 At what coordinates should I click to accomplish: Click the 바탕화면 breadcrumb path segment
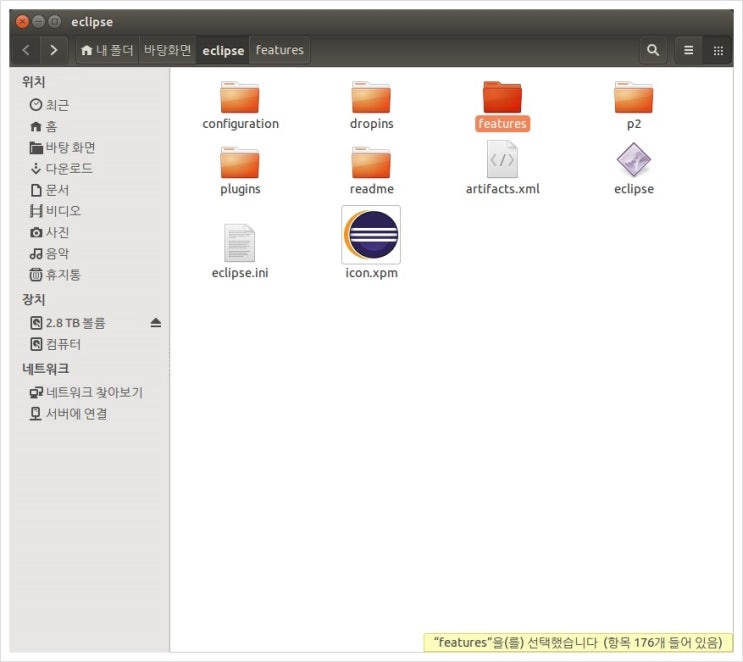click(x=167, y=50)
